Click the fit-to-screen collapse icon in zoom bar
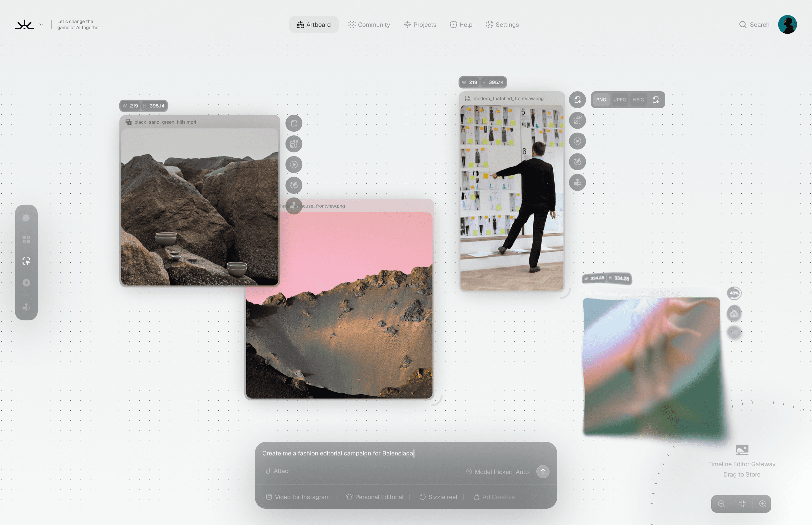 (x=742, y=504)
